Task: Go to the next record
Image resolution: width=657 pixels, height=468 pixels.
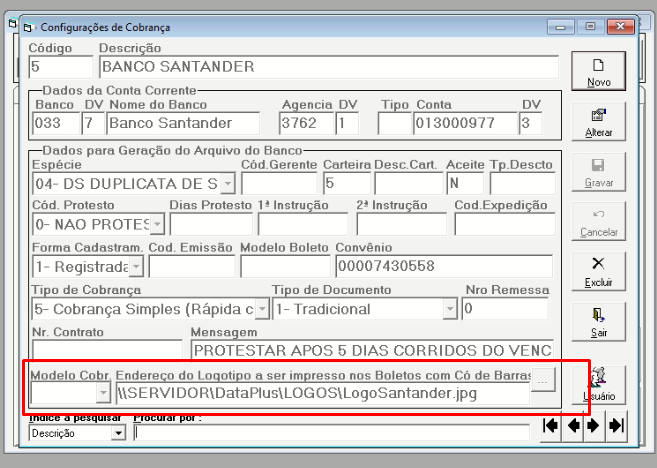Action: [x=594, y=426]
